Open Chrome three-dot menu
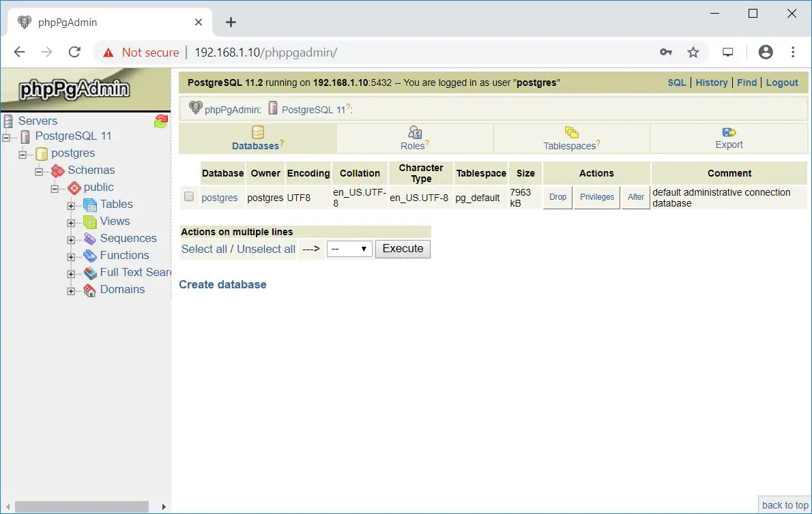This screenshot has height=514, width=812. (793, 52)
